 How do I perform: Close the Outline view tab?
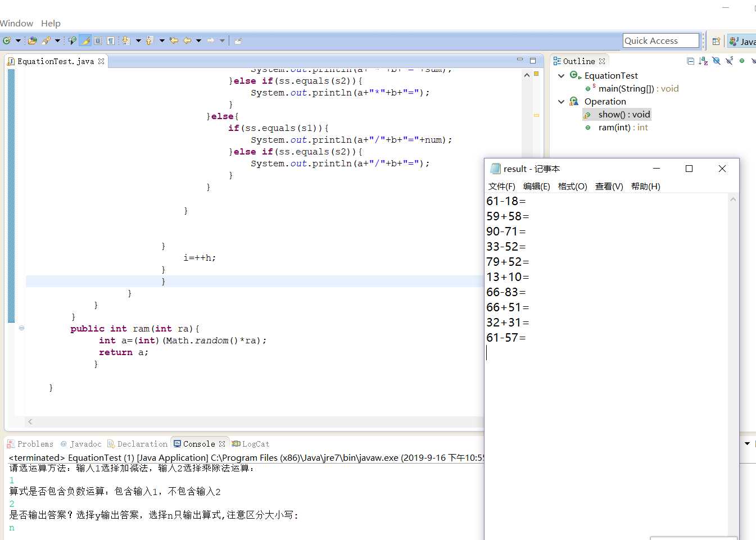pyautogui.click(x=602, y=61)
